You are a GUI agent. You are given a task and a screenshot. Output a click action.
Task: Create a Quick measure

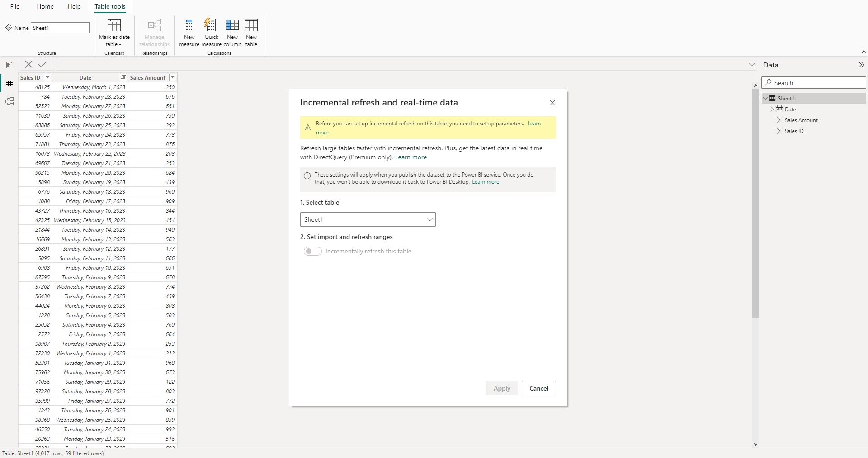pyautogui.click(x=211, y=33)
